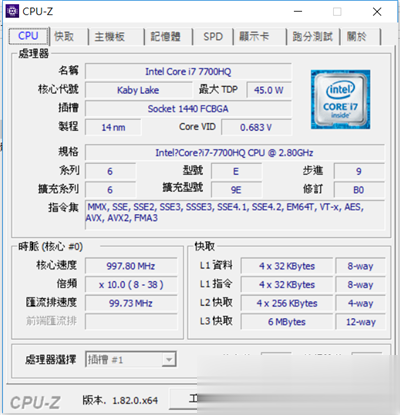Click the L1 指令 size 4 x 32 KBytes
Screen dimensions: 400x415
pyautogui.click(x=287, y=285)
